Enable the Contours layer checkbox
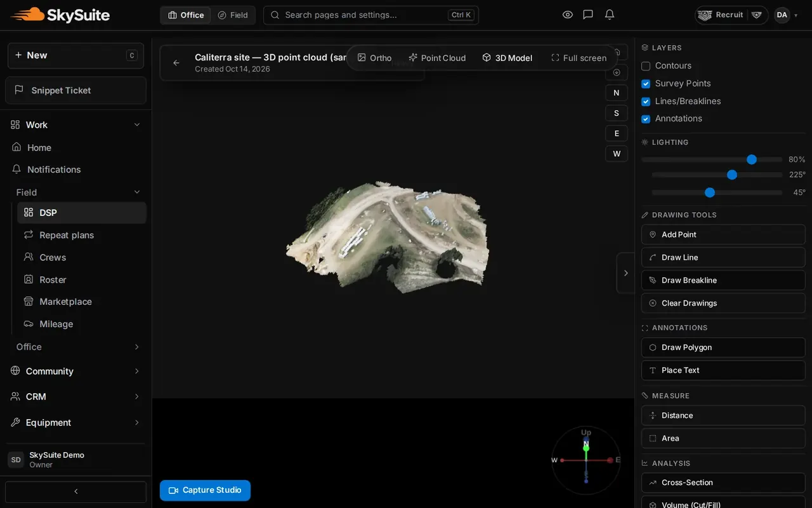This screenshot has width=812, height=508. (x=646, y=66)
